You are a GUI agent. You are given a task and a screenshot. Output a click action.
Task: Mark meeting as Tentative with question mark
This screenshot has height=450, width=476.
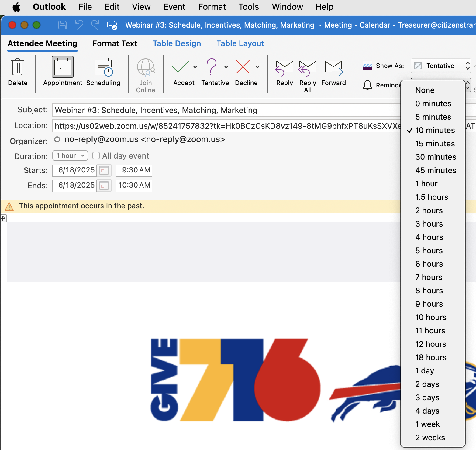(212, 67)
